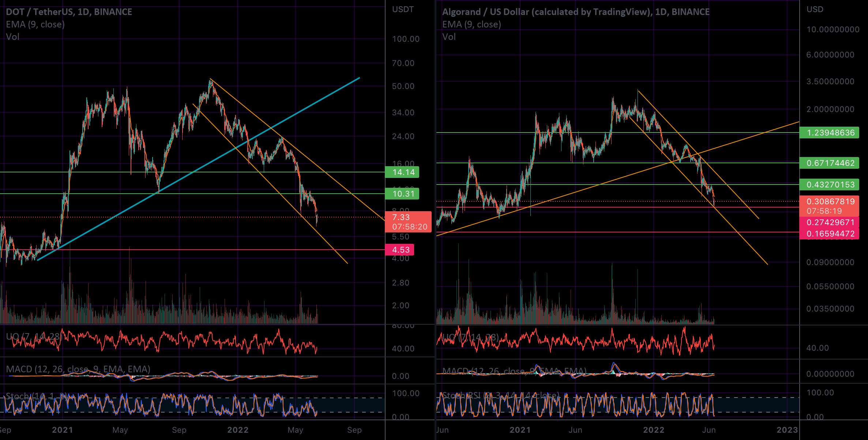Click the Vol label on the Algorand chart
Screen dimensions: 868x440
pyautogui.click(x=449, y=37)
